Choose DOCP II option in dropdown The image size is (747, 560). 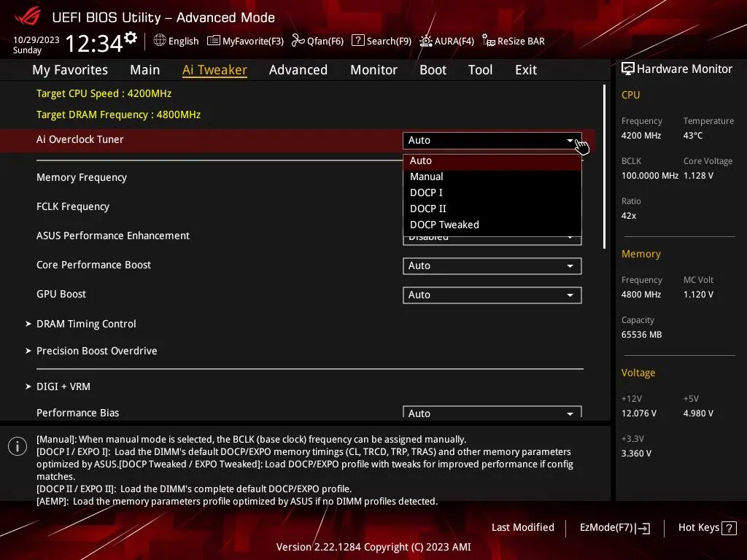click(x=492, y=209)
